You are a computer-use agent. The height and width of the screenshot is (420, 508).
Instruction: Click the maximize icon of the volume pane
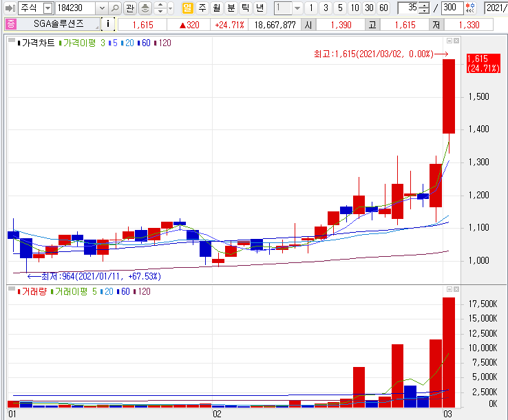point(449,289)
